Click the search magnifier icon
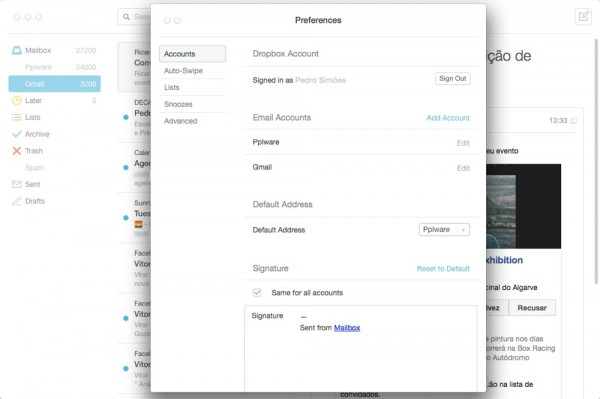600x399 pixels. coord(126,17)
